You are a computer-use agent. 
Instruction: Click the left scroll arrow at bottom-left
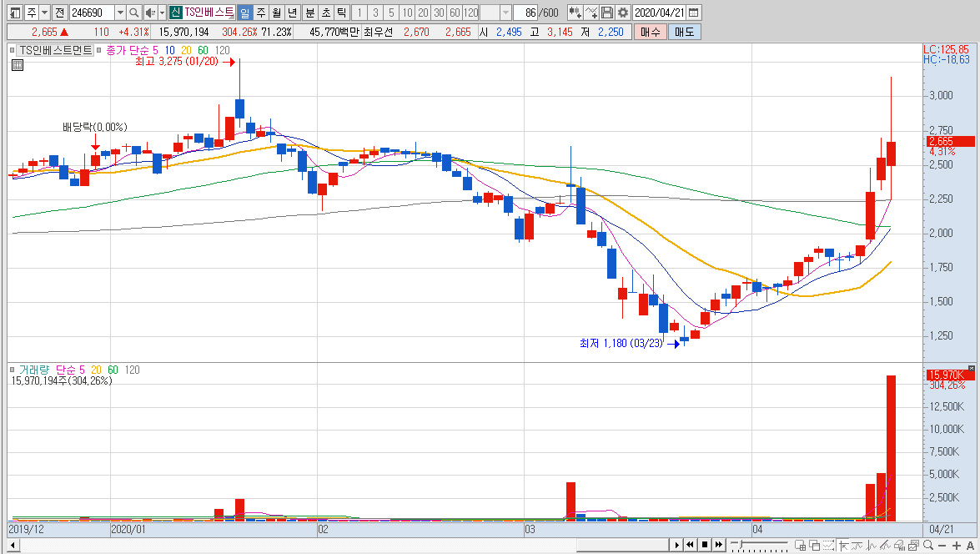[13, 546]
